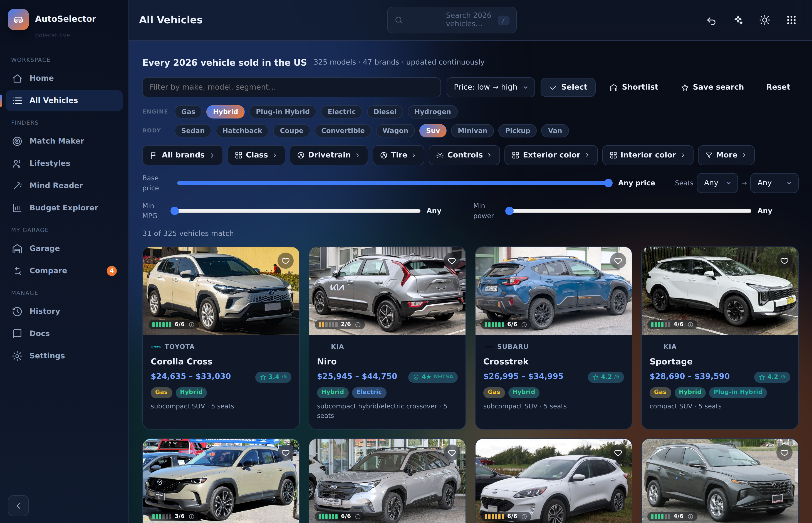Click the Home house icon in sidebar
Image resolution: width=812 pixels, height=523 pixels.
point(17,78)
